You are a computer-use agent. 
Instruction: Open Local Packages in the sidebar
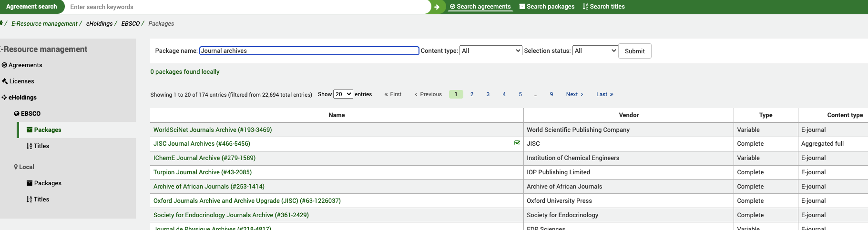click(47, 183)
